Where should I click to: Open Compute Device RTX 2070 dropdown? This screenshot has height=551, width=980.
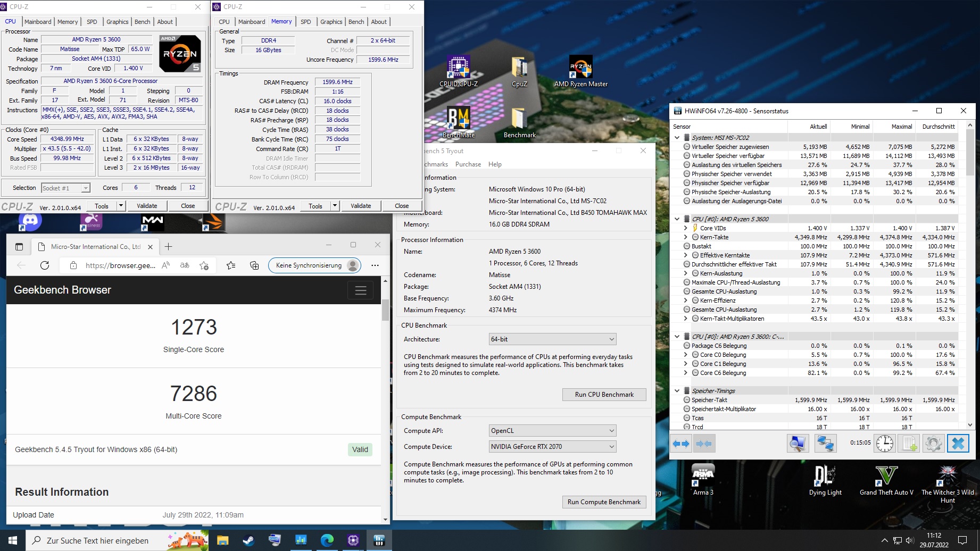click(x=553, y=447)
